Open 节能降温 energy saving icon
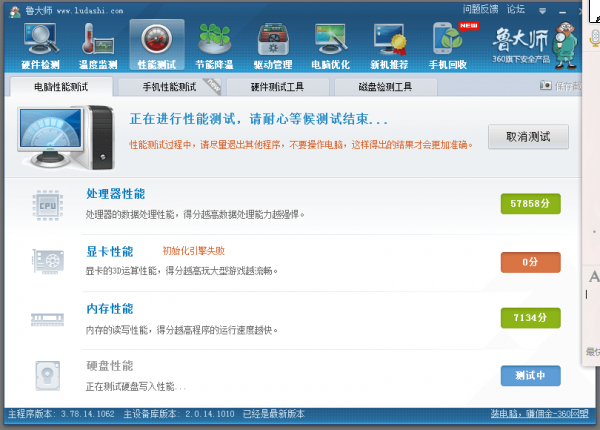The height and width of the screenshot is (430, 600). [214, 46]
